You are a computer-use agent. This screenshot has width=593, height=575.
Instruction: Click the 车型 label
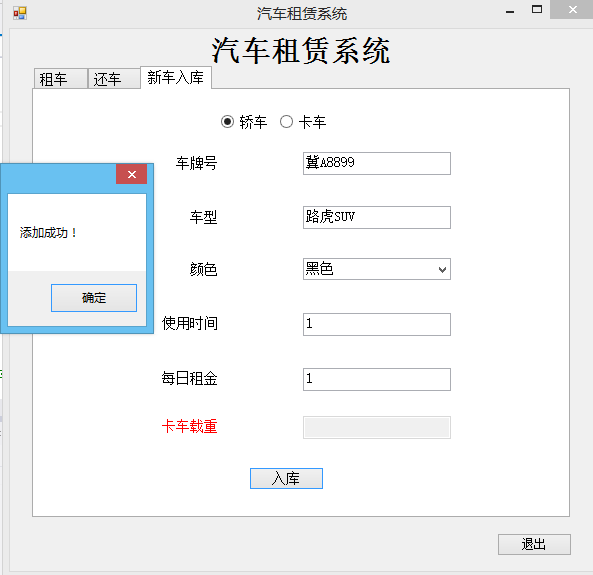coord(203,217)
